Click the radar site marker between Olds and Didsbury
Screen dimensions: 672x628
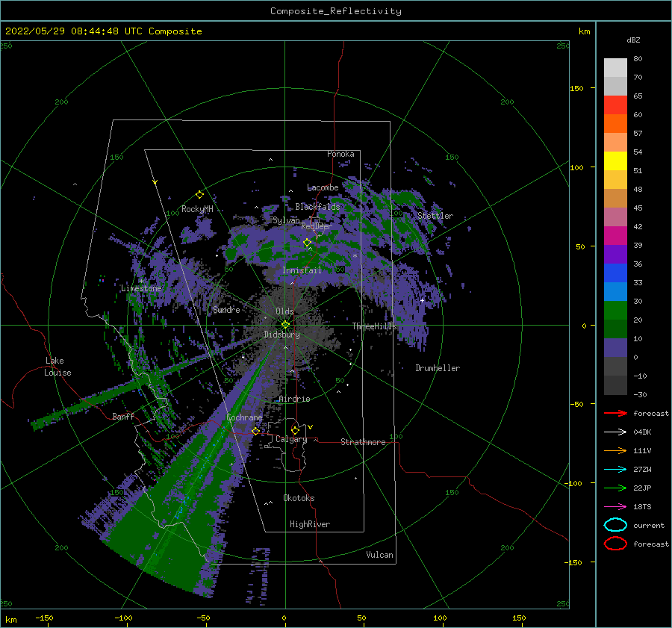tap(285, 325)
